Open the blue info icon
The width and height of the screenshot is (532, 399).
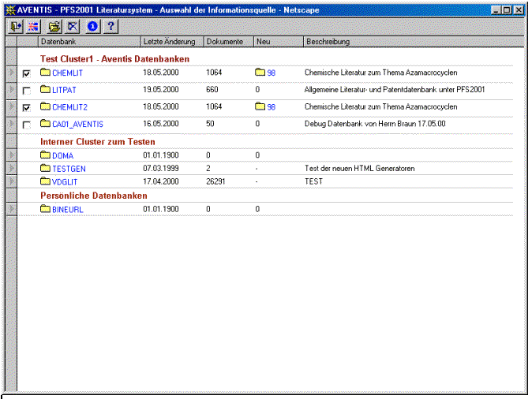click(x=93, y=26)
